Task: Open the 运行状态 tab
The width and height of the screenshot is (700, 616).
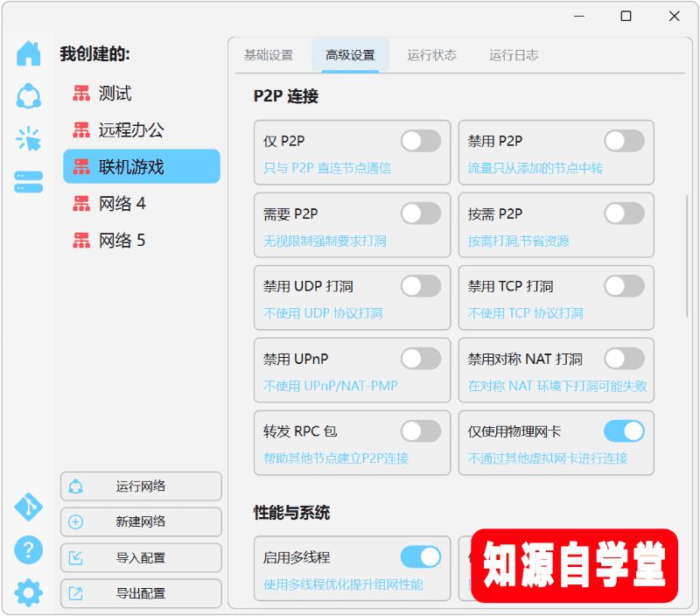Action: (x=431, y=55)
